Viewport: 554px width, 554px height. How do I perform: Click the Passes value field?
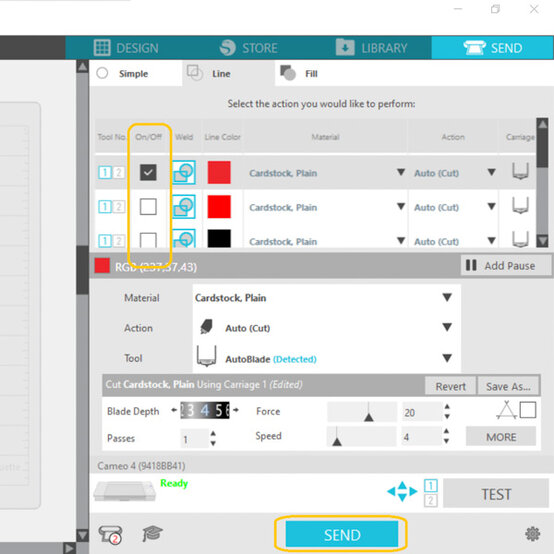point(194,439)
